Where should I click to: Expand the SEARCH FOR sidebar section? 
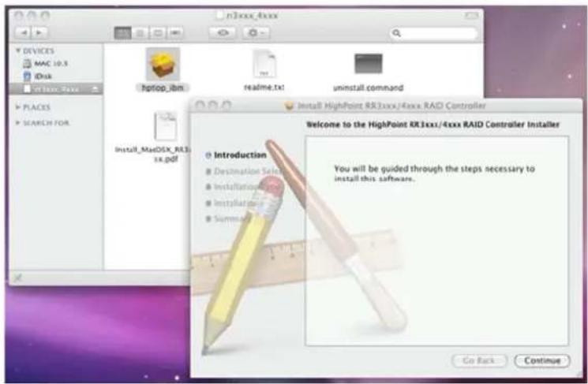(18, 122)
